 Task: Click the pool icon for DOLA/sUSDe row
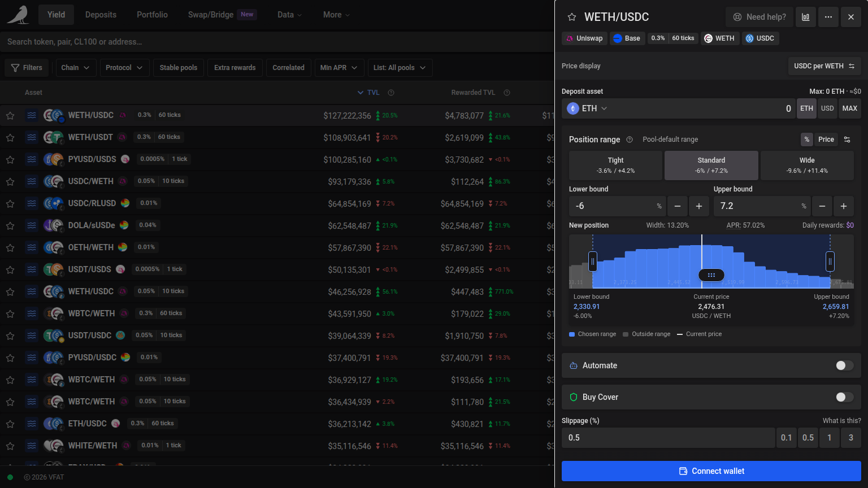click(x=32, y=225)
